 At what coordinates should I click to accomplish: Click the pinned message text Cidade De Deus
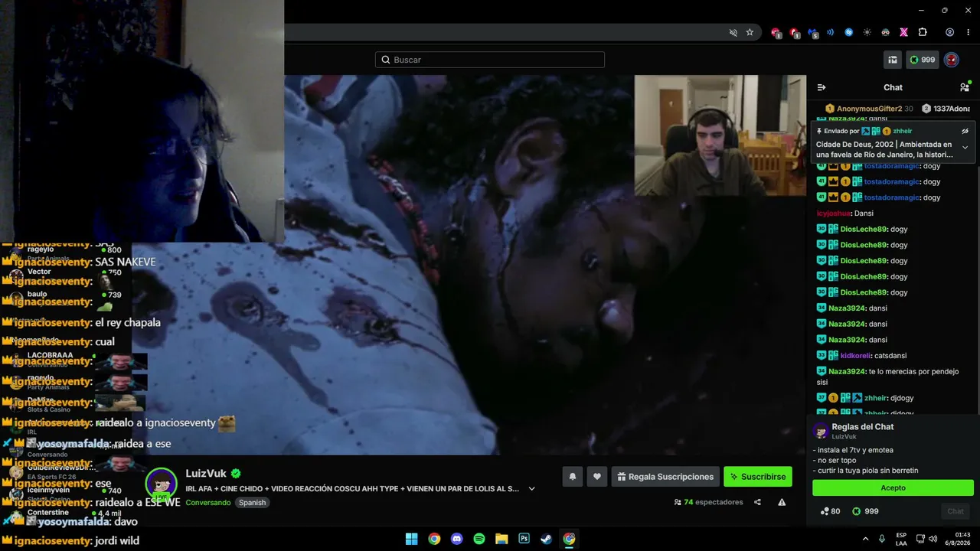click(x=884, y=149)
